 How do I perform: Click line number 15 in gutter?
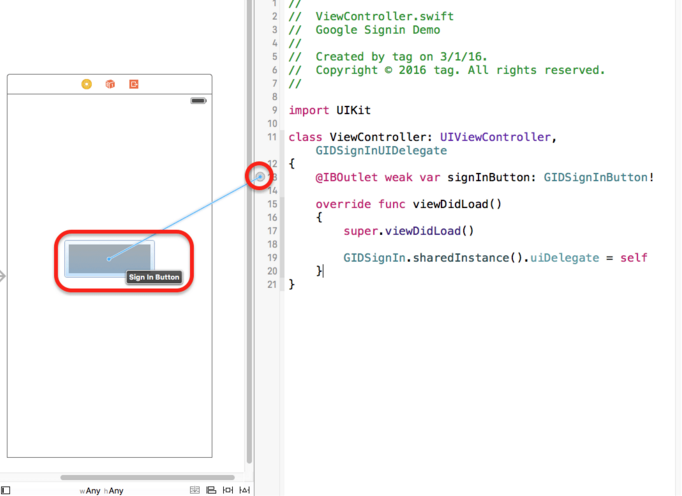[x=272, y=204]
